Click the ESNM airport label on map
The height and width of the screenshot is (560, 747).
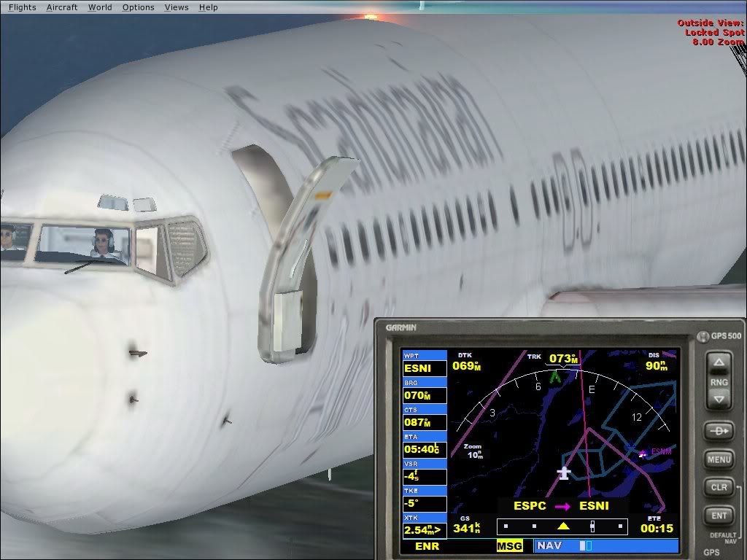coord(661,451)
